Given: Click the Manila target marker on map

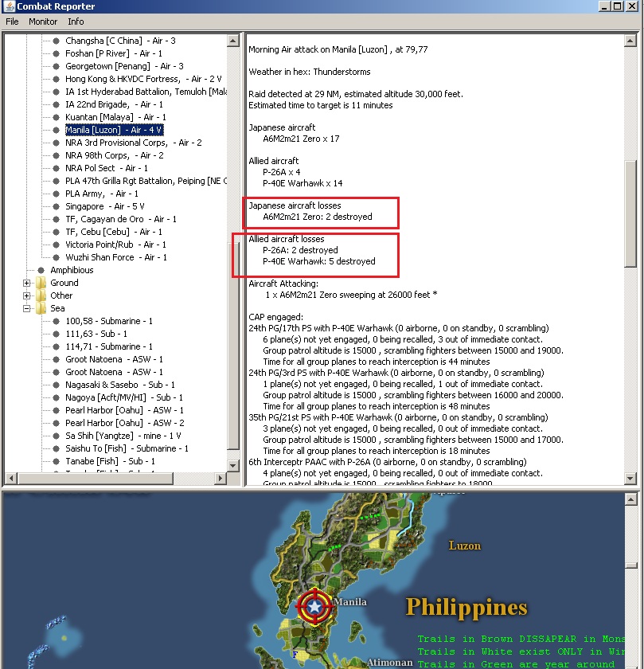Looking at the screenshot, I should (314, 606).
